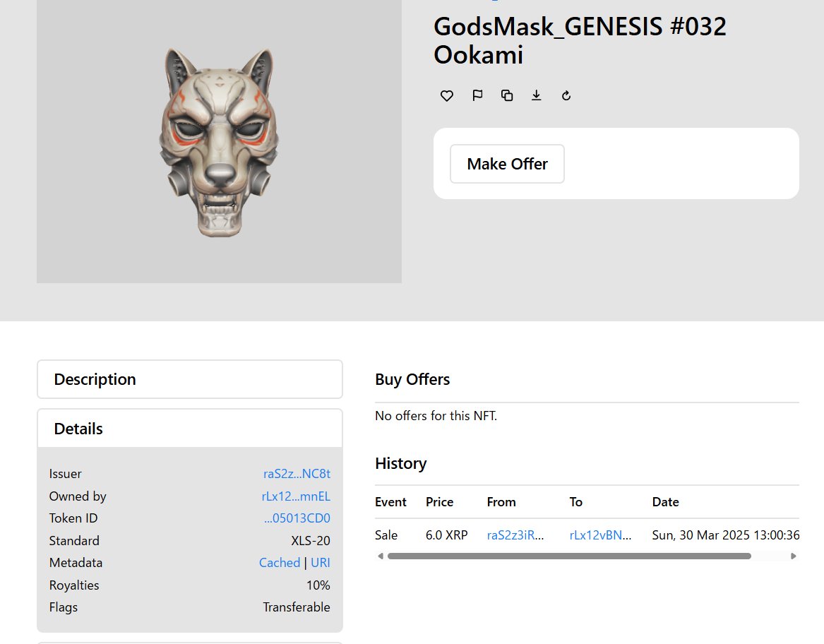
Task: Click the refresh icon
Action: 566,95
